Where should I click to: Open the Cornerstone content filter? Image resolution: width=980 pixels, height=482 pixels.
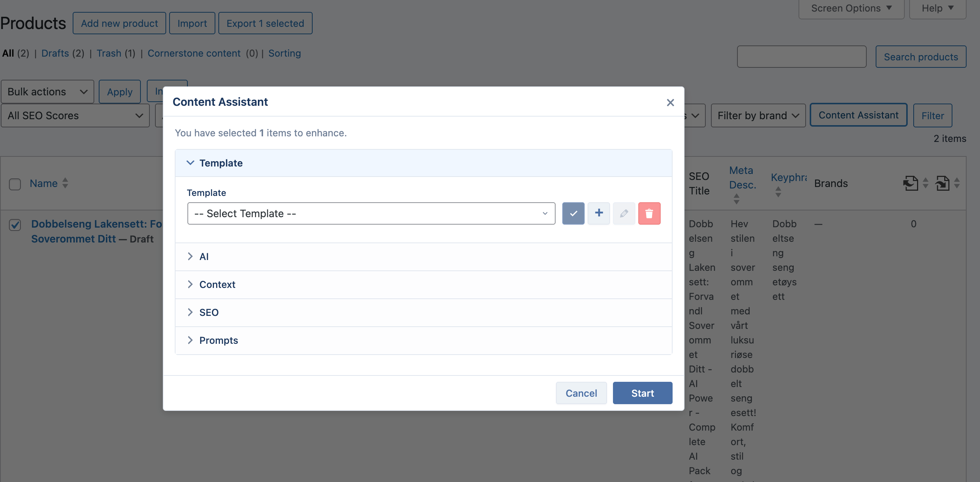(x=194, y=53)
